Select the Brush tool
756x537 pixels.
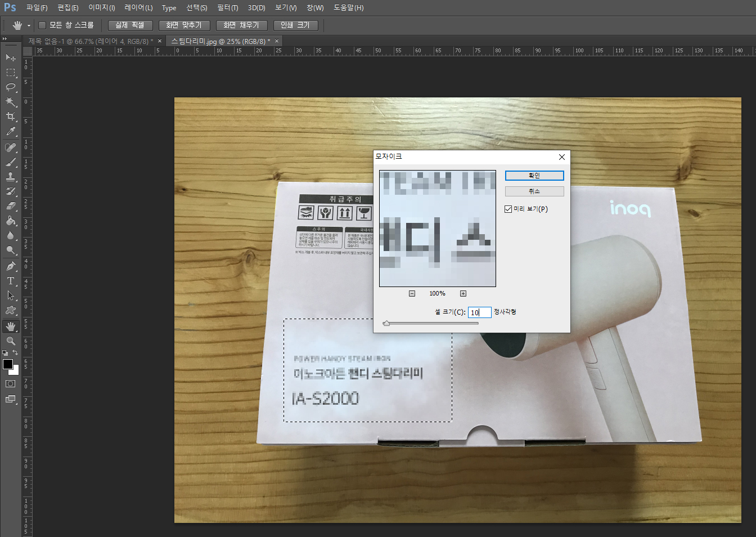tap(11, 162)
